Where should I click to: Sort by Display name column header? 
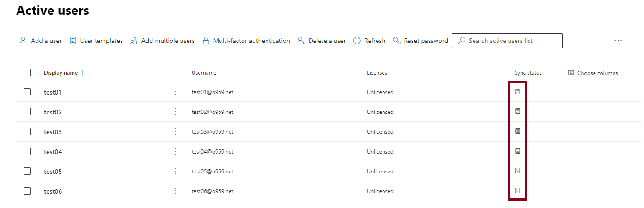pyautogui.click(x=64, y=73)
